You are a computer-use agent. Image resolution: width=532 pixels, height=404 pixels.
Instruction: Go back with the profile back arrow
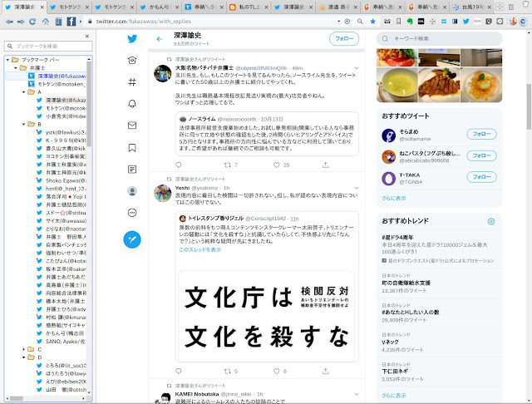(160, 39)
